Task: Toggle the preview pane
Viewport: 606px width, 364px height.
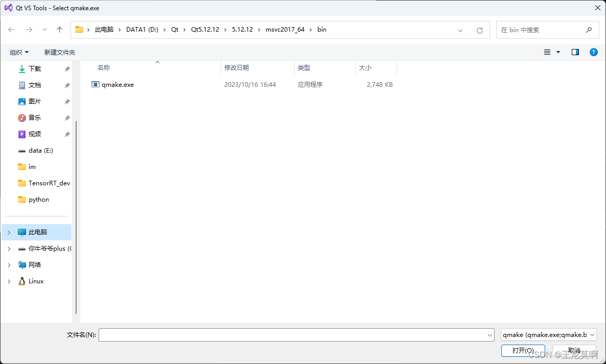Action: click(575, 52)
